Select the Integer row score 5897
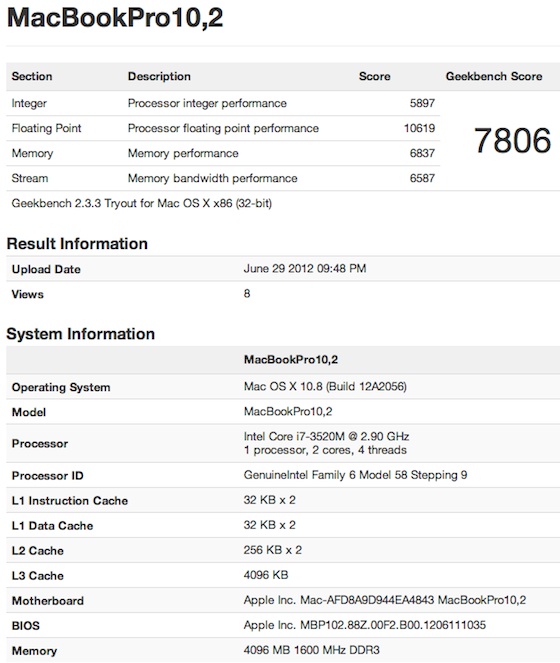This screenshot has height=663, width=560. pos(422,103)
